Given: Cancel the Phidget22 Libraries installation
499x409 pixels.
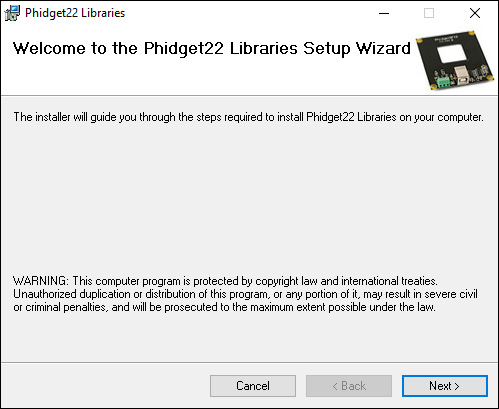Looking at the screenshot, I should point(253,386).
